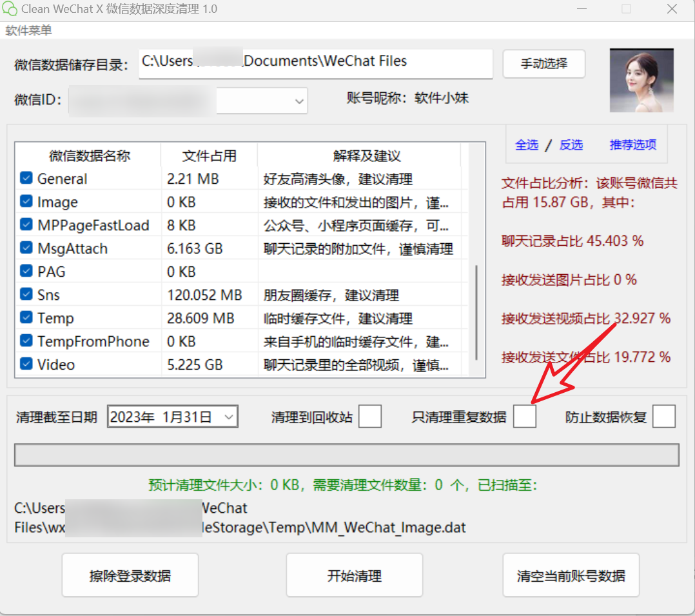Expand the 微信ID dropdown
This screenshot has height=616, width=695.
(299, 101)
